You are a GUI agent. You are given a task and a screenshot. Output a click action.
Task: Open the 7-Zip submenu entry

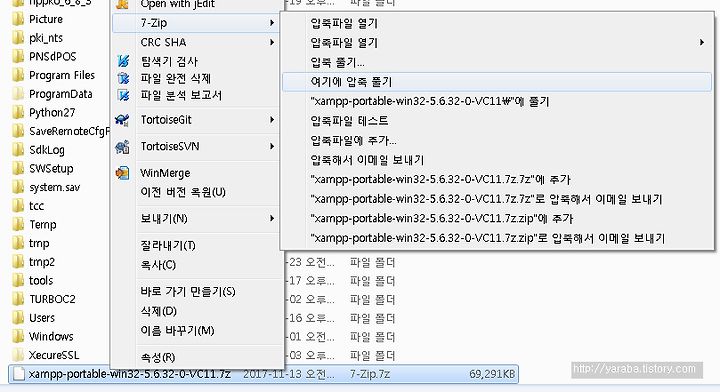tap(196, 23)
